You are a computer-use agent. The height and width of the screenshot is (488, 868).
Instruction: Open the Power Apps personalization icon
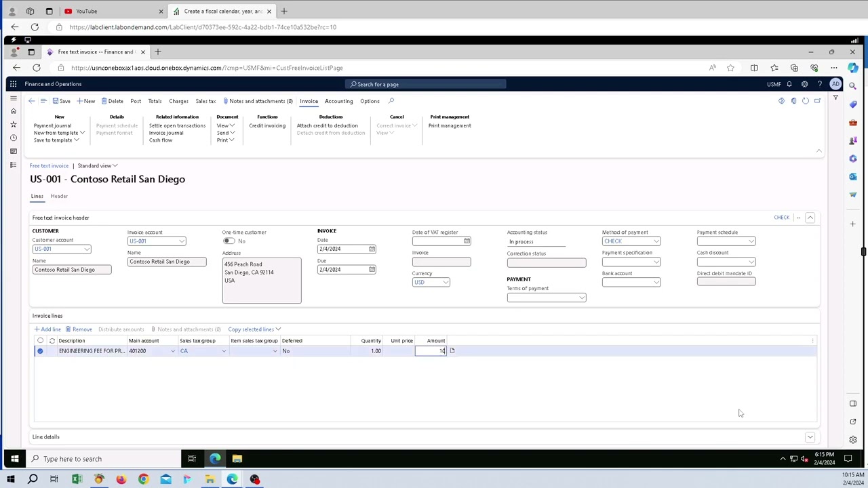(781, 101)
